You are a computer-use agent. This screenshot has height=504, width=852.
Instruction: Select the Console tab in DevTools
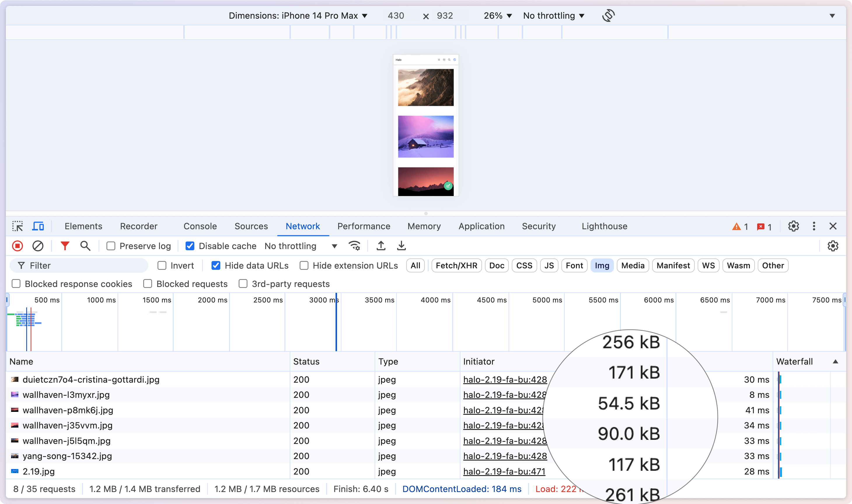click(x=200, y=226)
